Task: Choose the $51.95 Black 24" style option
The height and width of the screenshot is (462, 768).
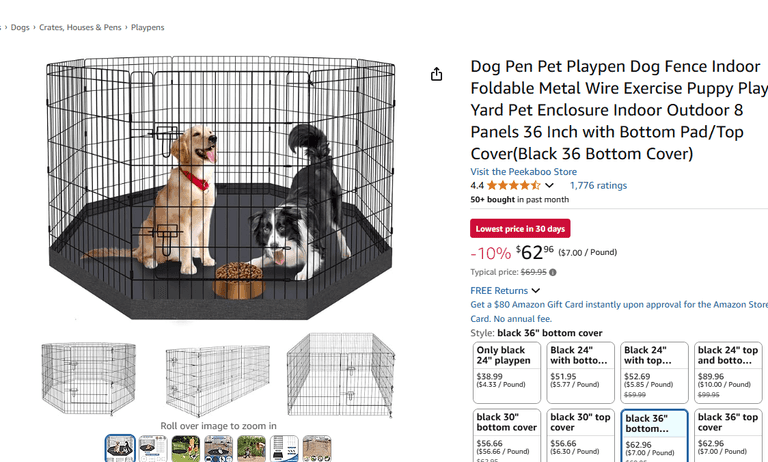Action: click(581, 372)
